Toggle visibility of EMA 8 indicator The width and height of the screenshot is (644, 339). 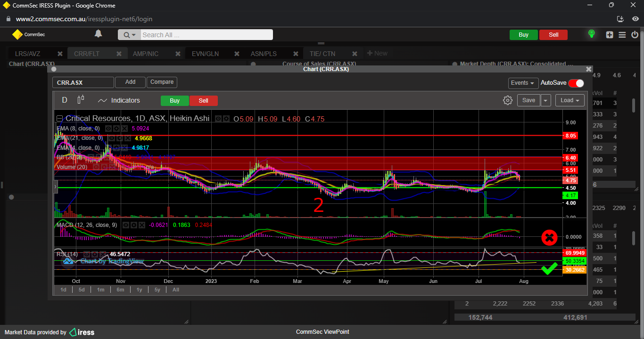pos(108,129)
